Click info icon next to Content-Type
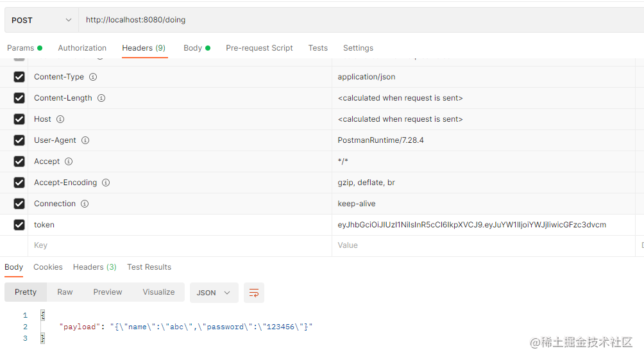 (x=93, y=77)
